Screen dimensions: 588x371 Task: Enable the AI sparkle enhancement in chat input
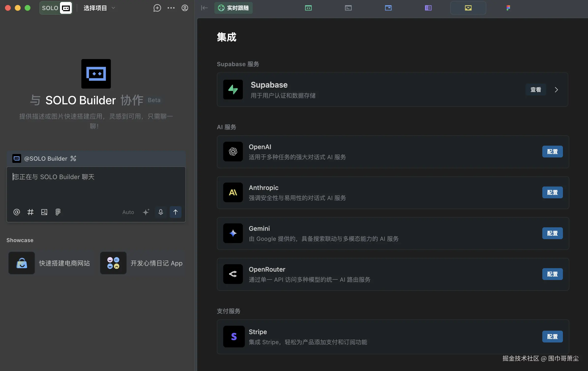146,212
